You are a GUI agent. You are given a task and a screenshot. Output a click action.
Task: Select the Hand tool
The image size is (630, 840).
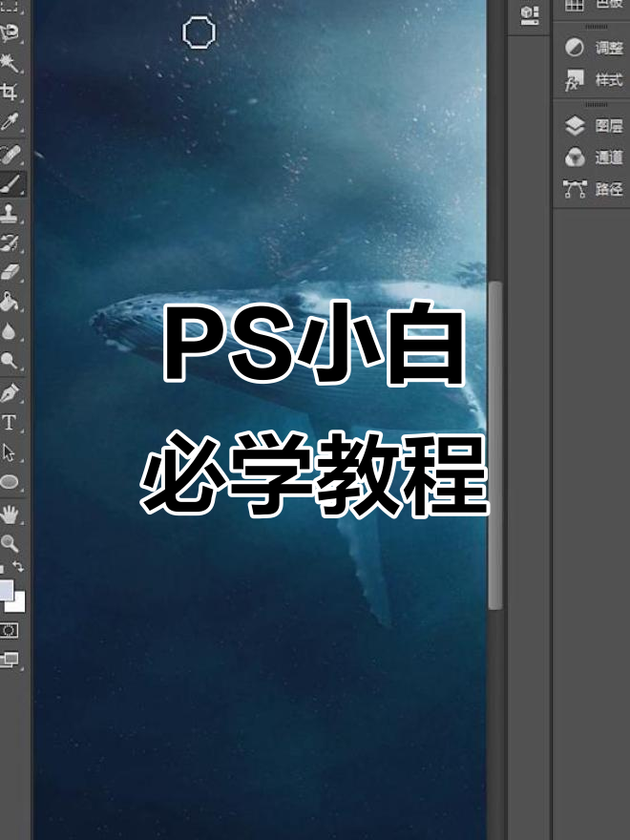(10, 514)
